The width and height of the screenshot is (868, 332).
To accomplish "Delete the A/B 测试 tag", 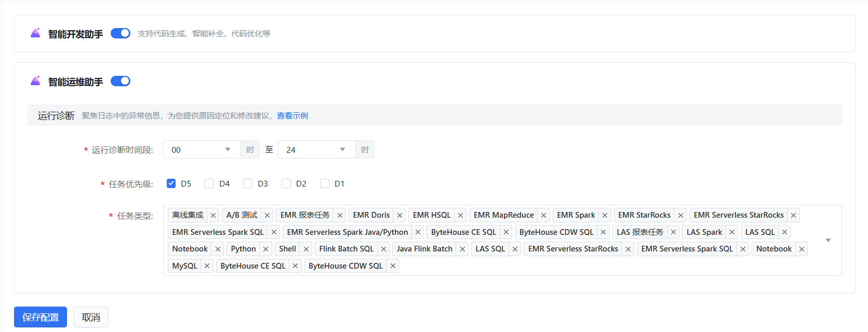I will 267,215.
